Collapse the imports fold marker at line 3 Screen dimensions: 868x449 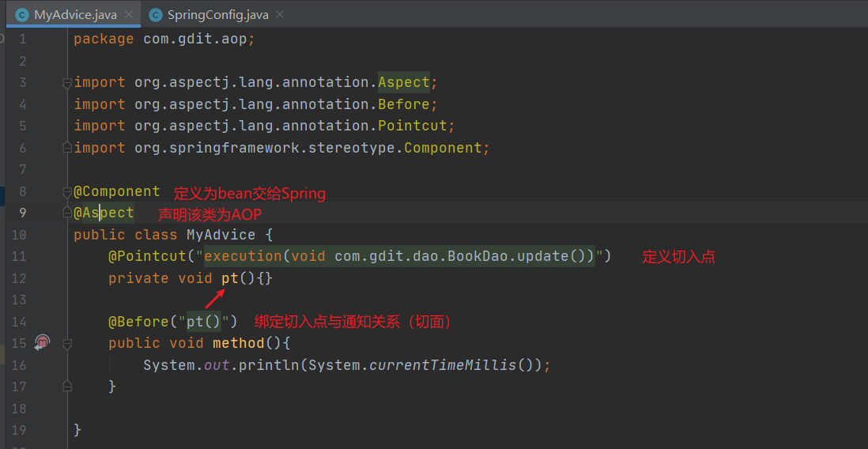[x=67, y=84]
